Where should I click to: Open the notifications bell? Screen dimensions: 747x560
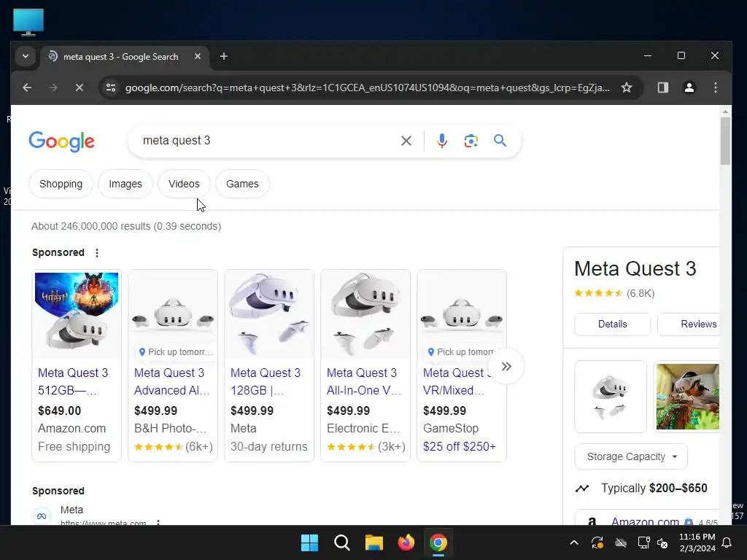click(727, 542)
